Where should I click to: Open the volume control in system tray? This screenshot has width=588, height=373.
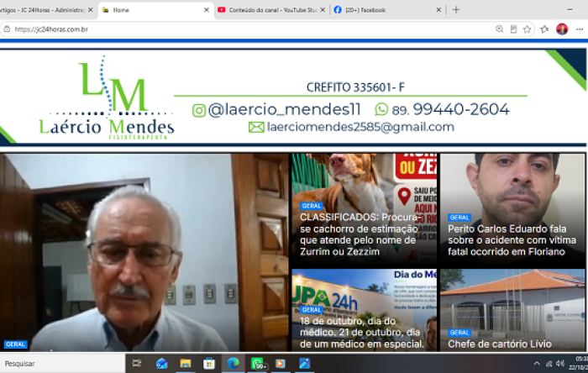560,363
